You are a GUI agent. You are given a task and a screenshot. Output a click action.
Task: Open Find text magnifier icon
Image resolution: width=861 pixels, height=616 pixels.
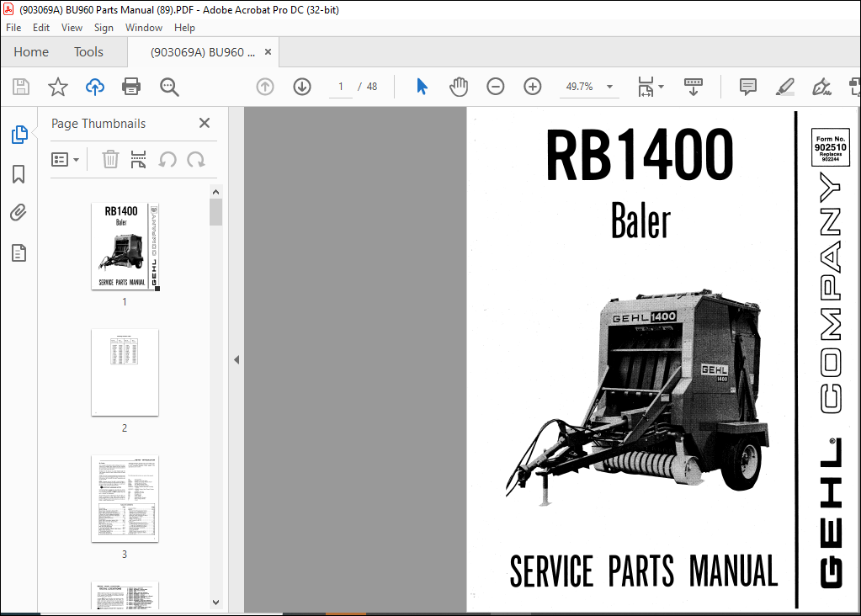point(169,87)
